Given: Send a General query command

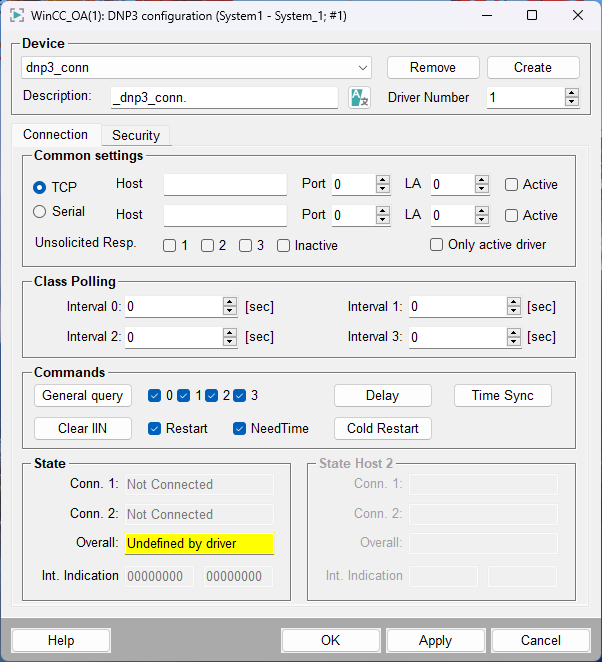Looking at the screenshot, I should (x=83, y=396).
